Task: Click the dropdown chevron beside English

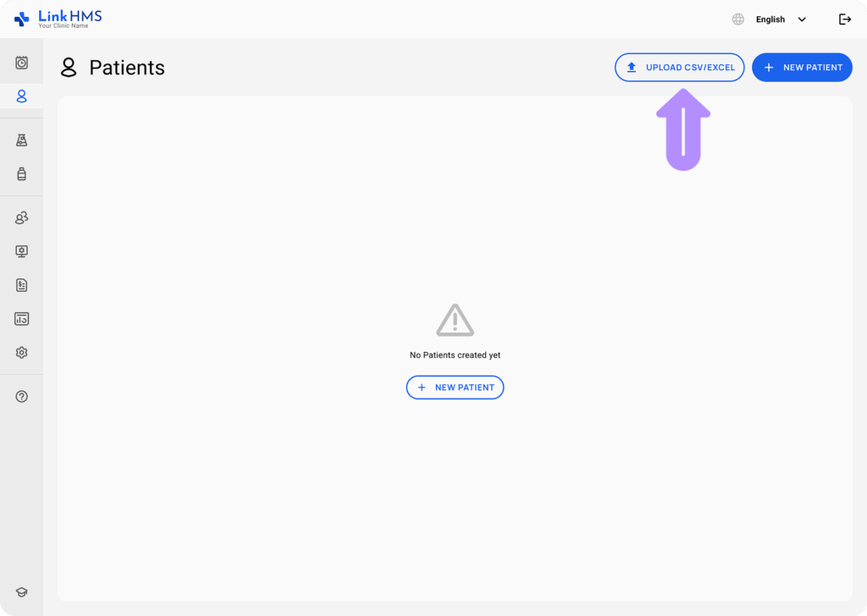Action: click(802, 19)
